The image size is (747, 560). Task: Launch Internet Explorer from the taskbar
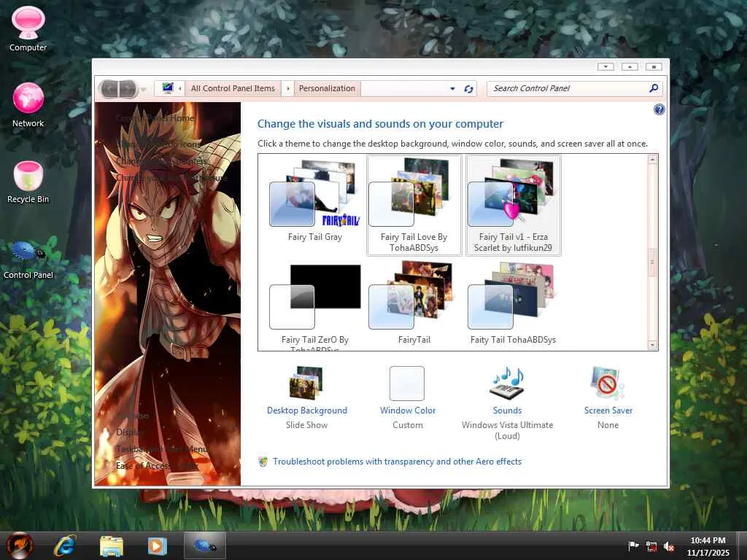[x=65, y=545]
